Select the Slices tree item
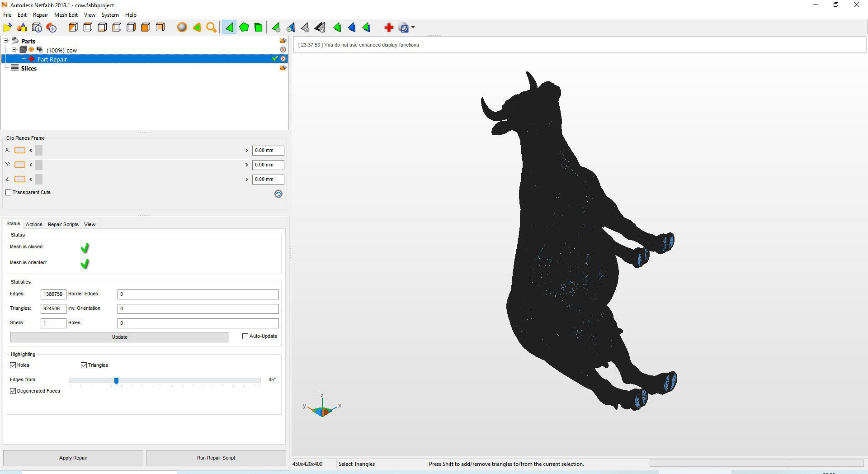The width and height of the screenshot is (868, 474). (x=28, y=68)
